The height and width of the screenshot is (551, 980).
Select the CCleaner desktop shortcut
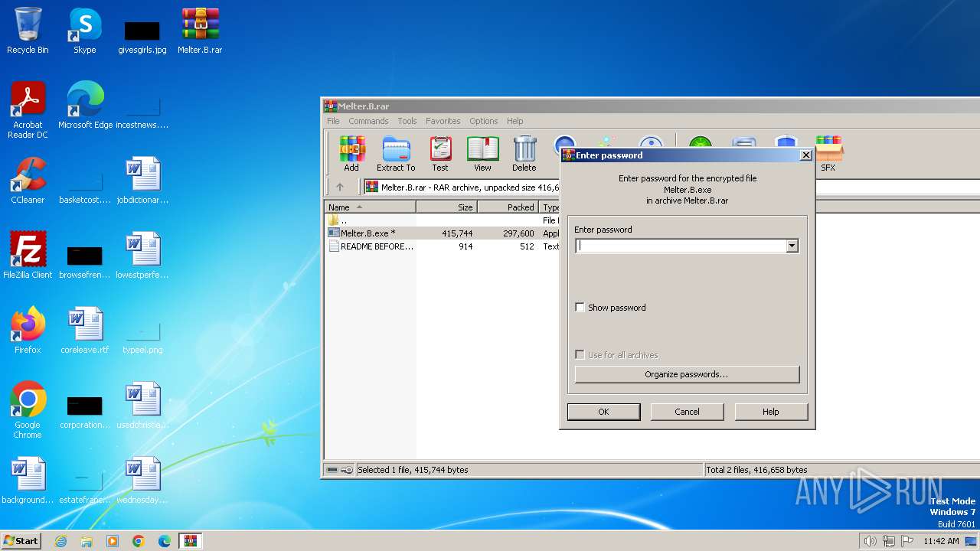coord(28,181)
